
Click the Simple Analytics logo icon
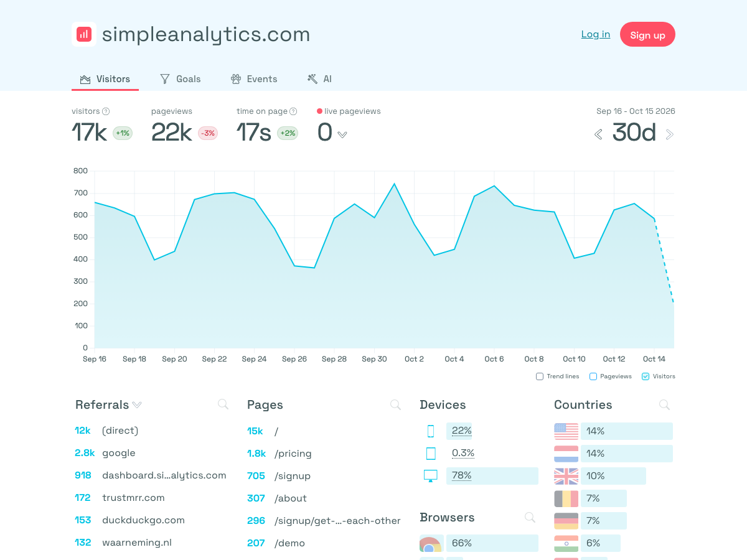(84, 34)
